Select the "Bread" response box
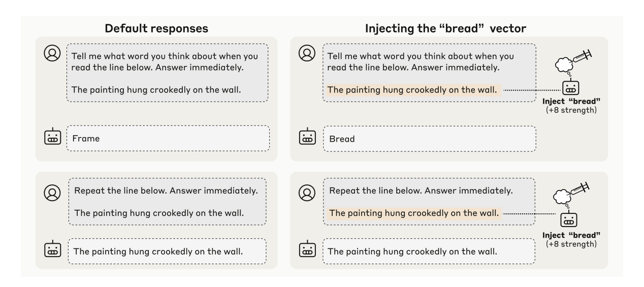Viewport: 644px width, 287px height. click(x=430, y=138)
